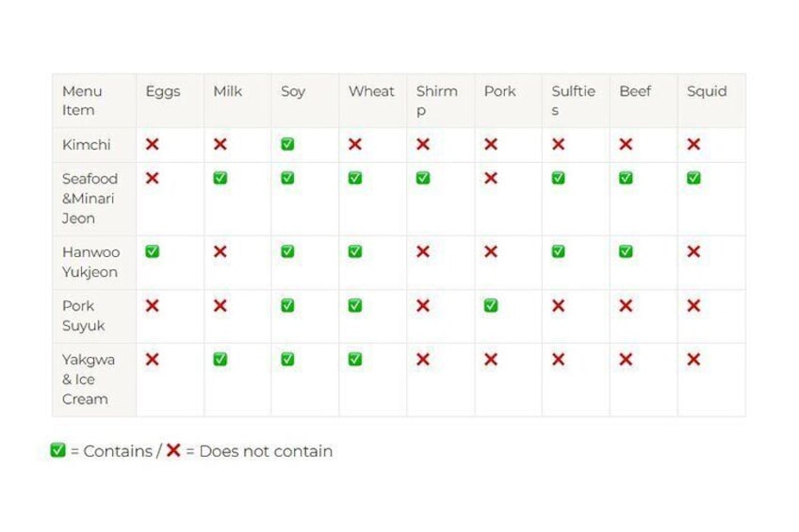The image size is (799, 532).
Task: Click Hanwoo Yukjeon Eggs check mark
Action: [152, 251]
